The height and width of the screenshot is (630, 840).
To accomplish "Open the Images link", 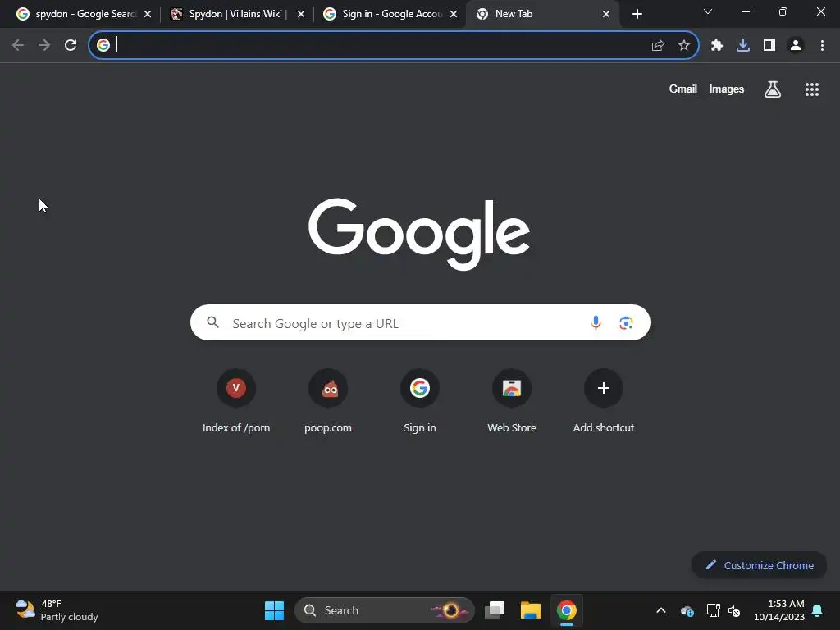I will (x=727, y=89).
